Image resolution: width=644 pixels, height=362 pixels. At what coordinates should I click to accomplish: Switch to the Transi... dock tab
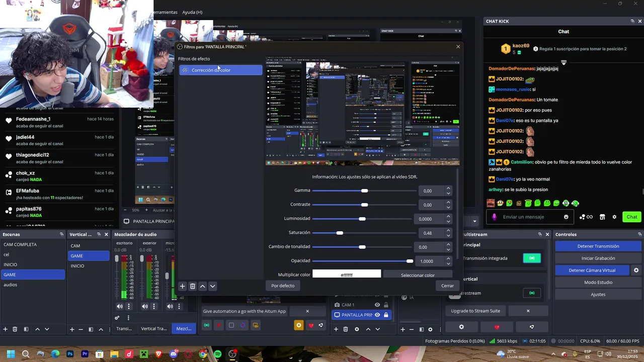point(124,329)
